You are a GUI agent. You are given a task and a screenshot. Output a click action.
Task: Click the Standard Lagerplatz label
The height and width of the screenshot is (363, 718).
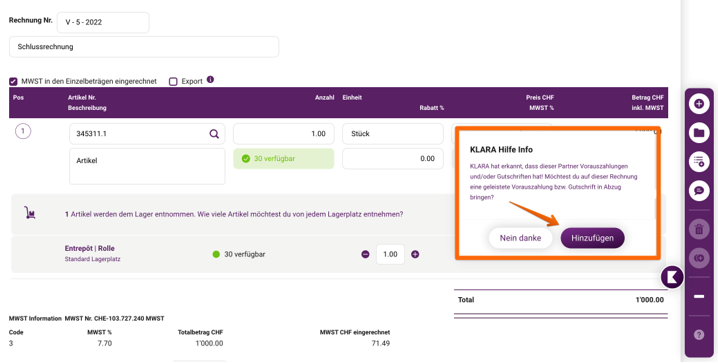92,259
